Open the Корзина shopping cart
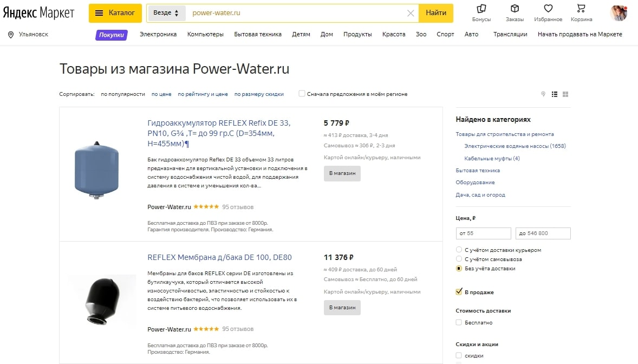Screen dimensions: 638x364 click(581, 10)
